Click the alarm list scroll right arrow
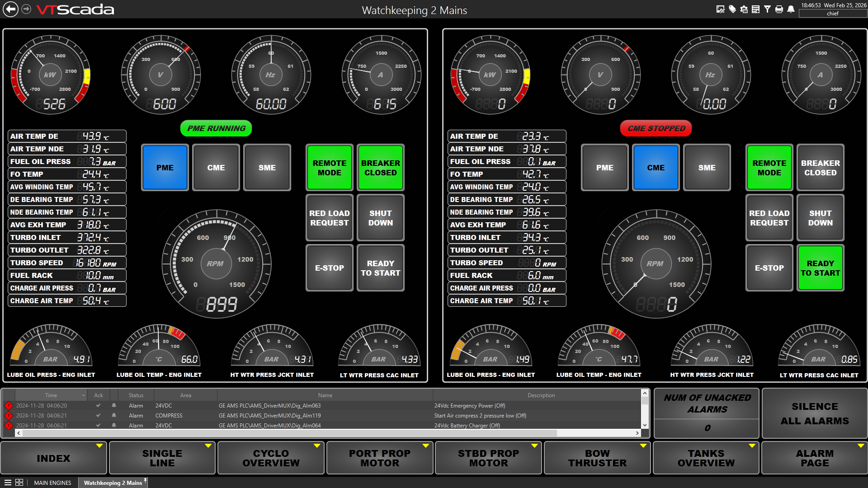This screenshot has width=868, height=488. 637,433
